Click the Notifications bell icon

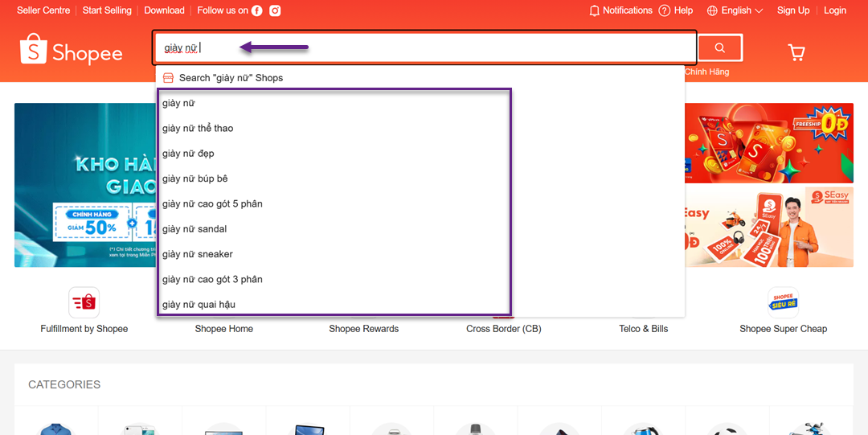(x=595, y=10)
